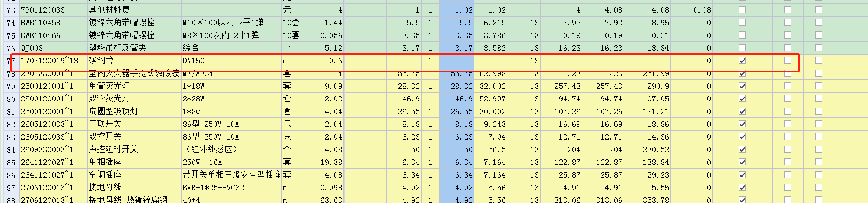This screenshot has height=203, width=868.
Task: Click name cell 三联开关
Action: click(x=134, y=124)
